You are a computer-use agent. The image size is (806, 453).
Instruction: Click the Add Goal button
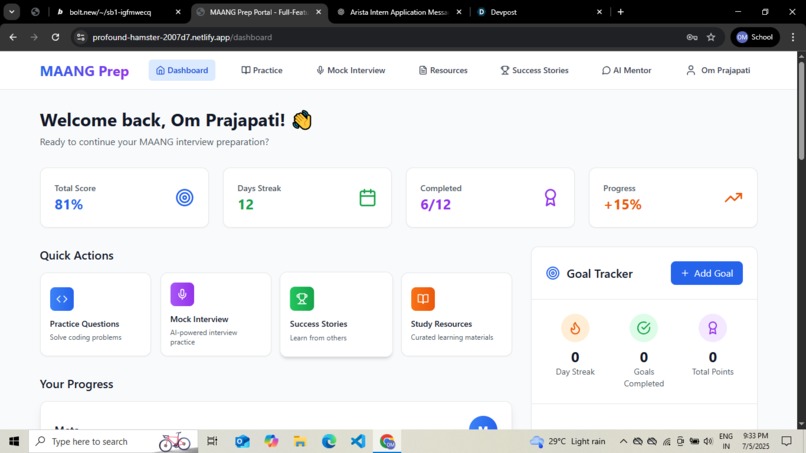click(706, 273)
